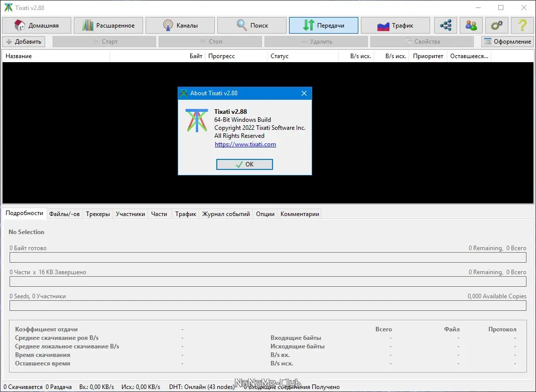Open the help question mark icon
Screen dimensions: 536x392
coord(522,25)
